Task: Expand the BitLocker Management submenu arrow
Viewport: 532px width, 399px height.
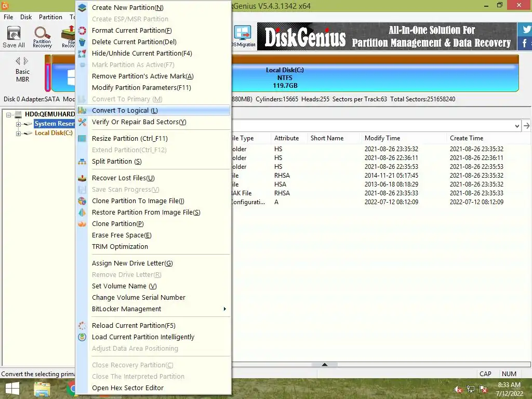Action: (224, 309)
